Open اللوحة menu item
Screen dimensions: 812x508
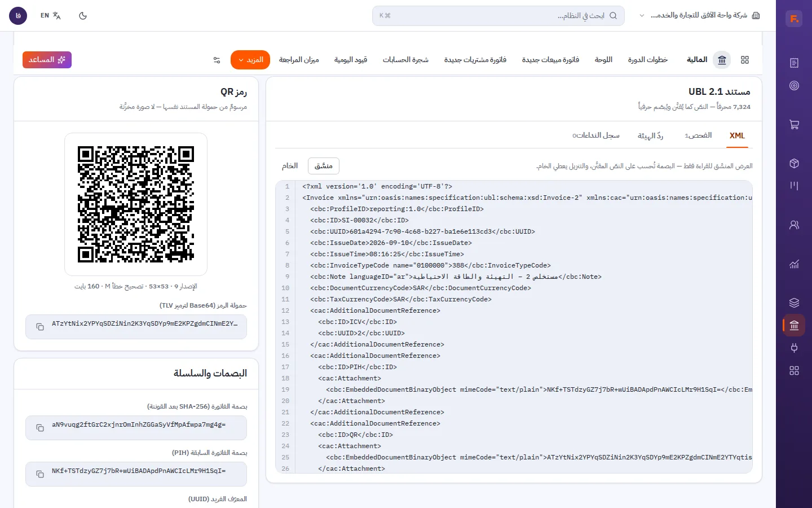[x=603, y=60]
